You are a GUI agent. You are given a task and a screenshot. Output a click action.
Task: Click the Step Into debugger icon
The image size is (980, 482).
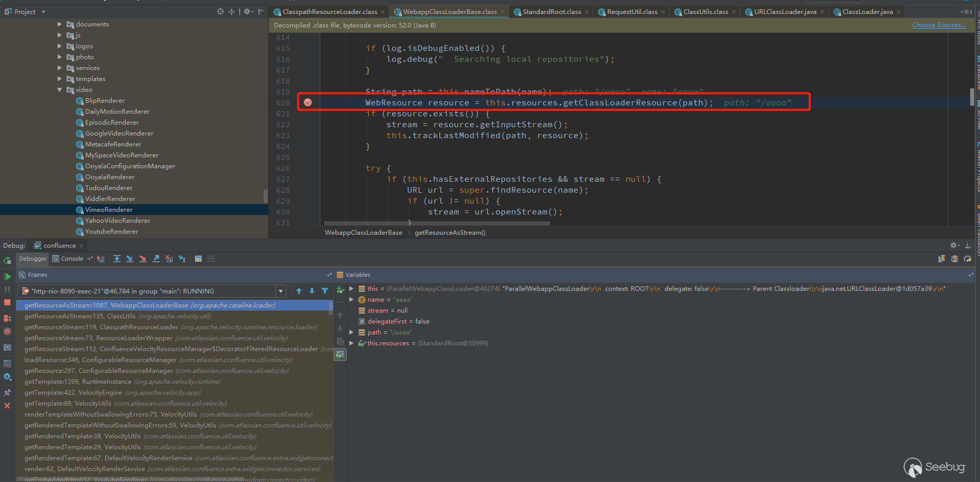click(130, 259)
